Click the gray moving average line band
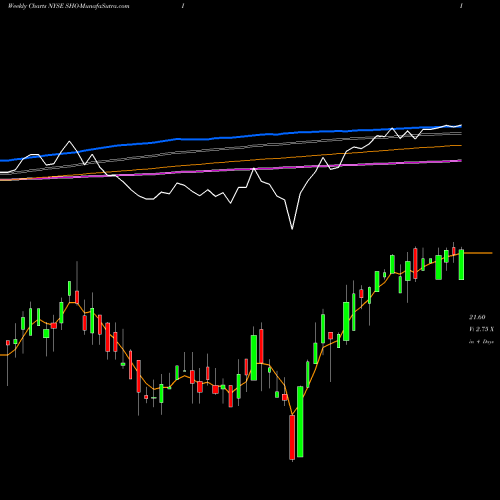 (233, 149)
